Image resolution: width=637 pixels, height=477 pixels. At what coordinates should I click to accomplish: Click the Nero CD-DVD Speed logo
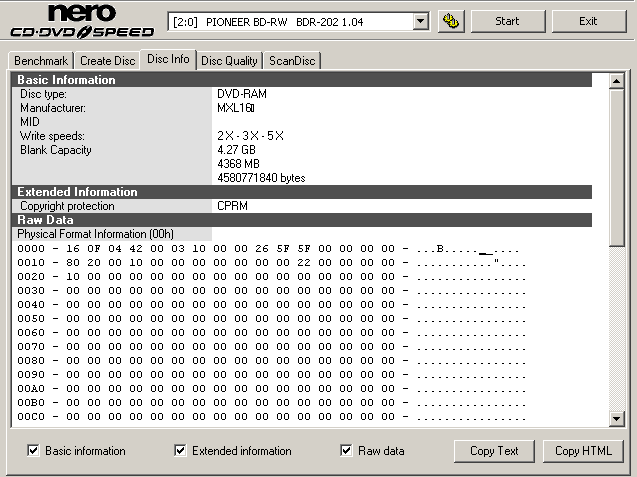(82, 21)
